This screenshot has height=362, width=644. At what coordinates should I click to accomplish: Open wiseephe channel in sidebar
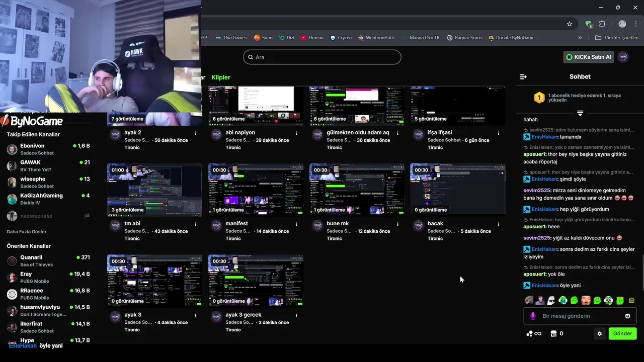click(48, 183)
